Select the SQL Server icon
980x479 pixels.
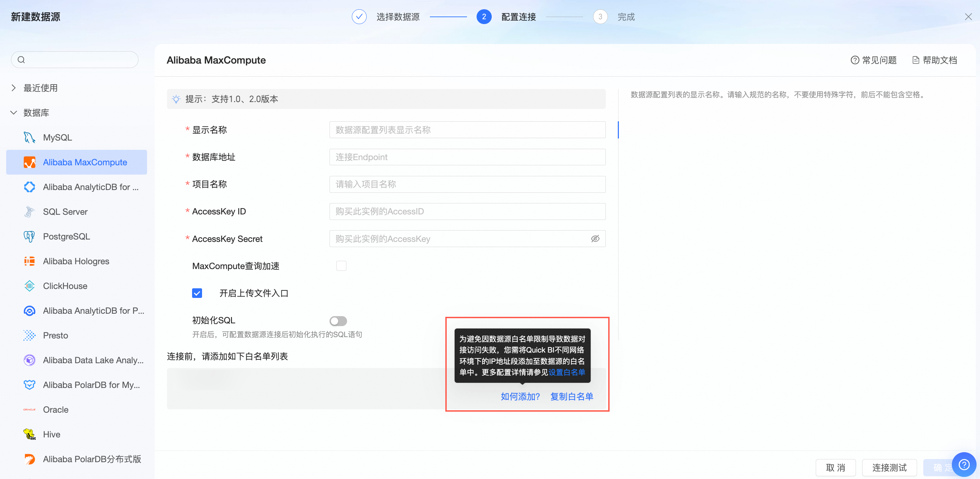tap(29, 212)
